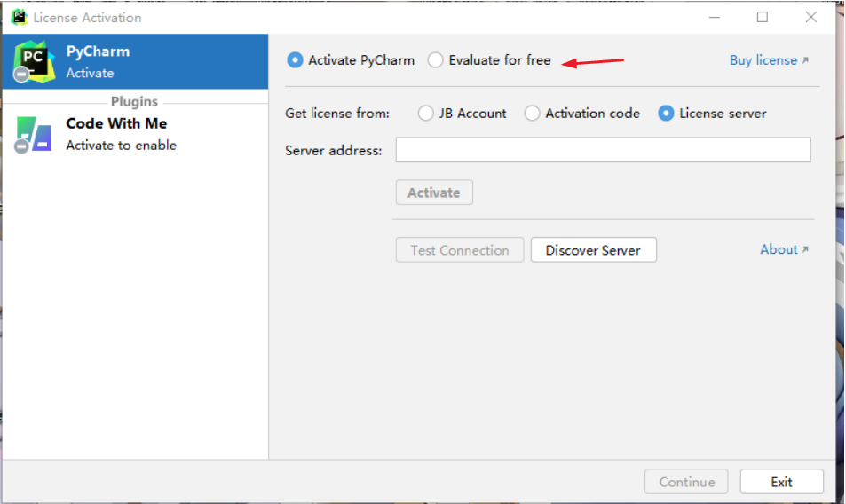The height and width of the screenshot is (504, 846).
Task: Click the Code With Me plugin icon
Action: tap(34, 134)
